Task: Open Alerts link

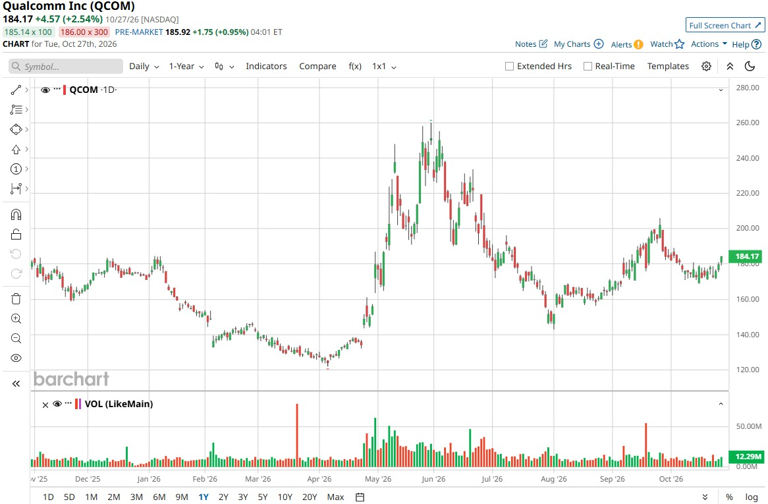Action: tap(626, 45)
